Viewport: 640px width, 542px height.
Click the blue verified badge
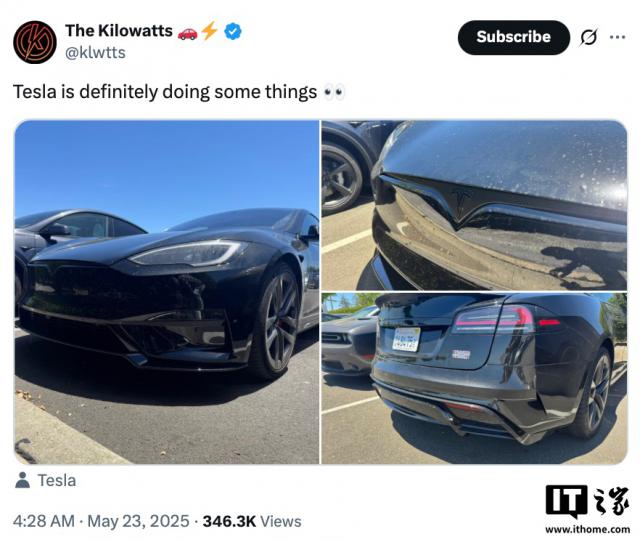pyautogui.click(x=232, y=32)
